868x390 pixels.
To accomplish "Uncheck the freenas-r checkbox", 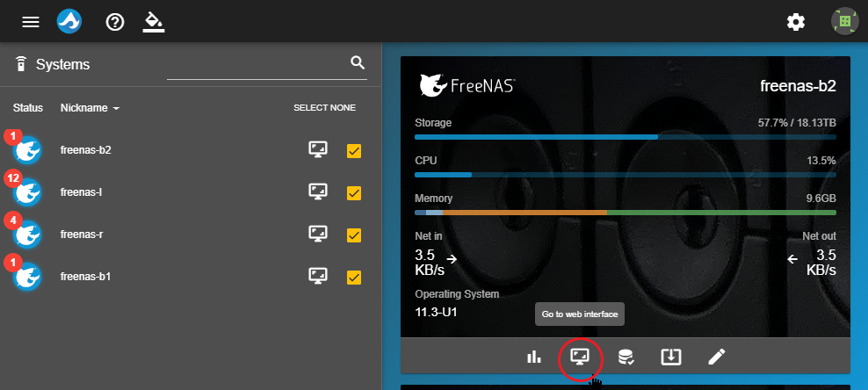I will [354, 235].
